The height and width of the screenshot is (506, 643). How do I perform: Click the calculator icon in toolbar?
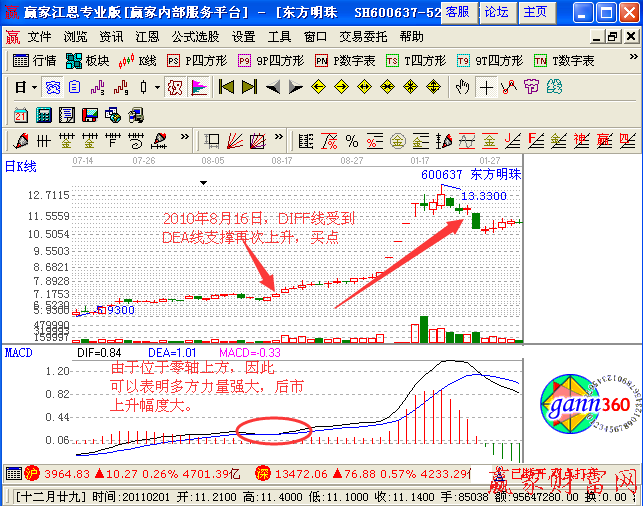click(x=43, y=114)
